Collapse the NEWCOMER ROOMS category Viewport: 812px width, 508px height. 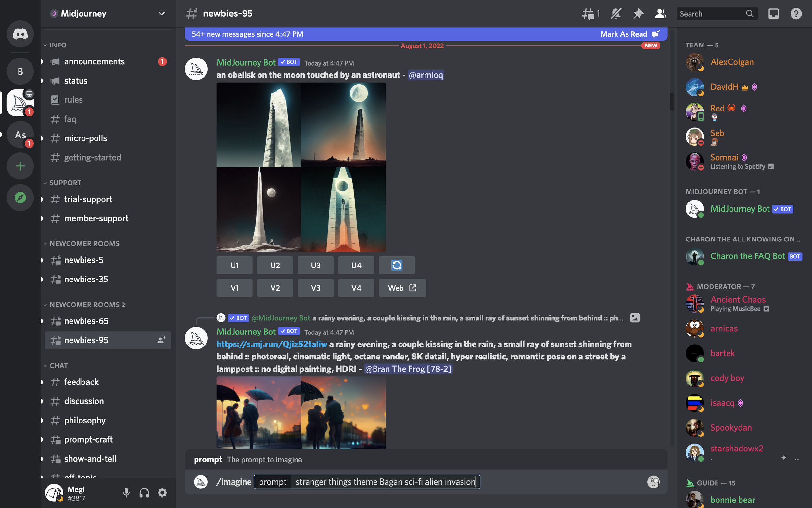point(84,243)
